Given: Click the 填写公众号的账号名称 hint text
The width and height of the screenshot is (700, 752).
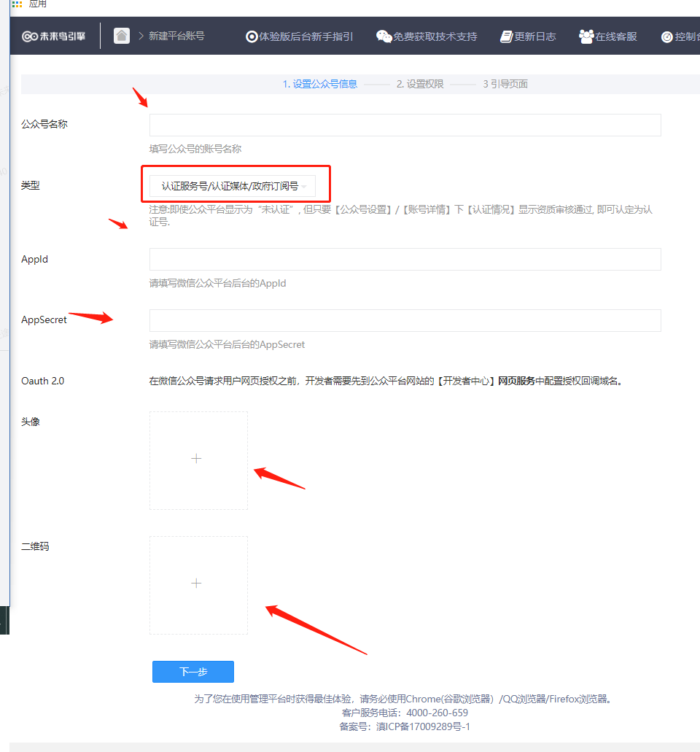Looking at the screenshot, I should [195, 149].
